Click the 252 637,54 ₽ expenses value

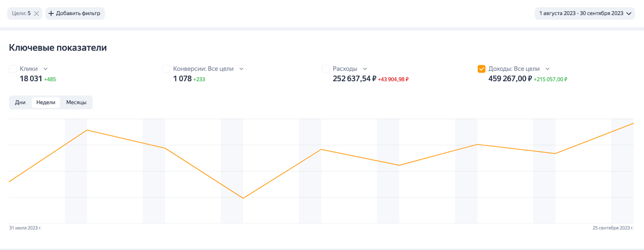[354, 79]
